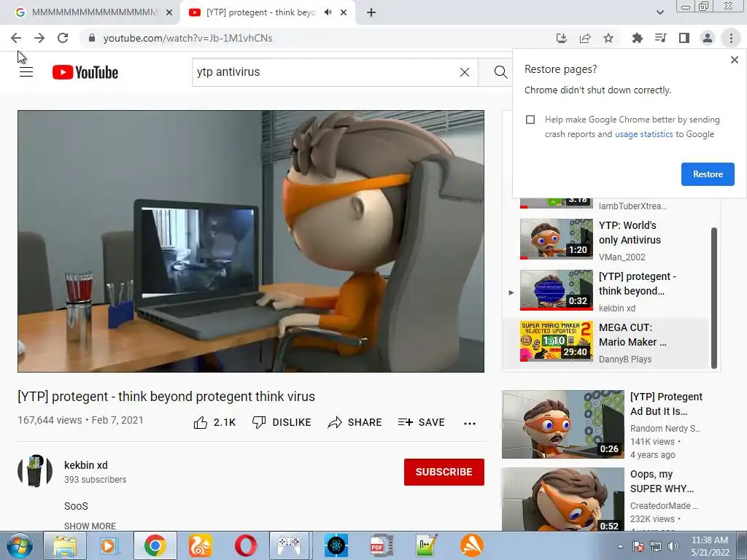The image size is (747, 560).
Task: Open Oops, my SUPER WHY recommended video
Action: (x=611, y=499)
